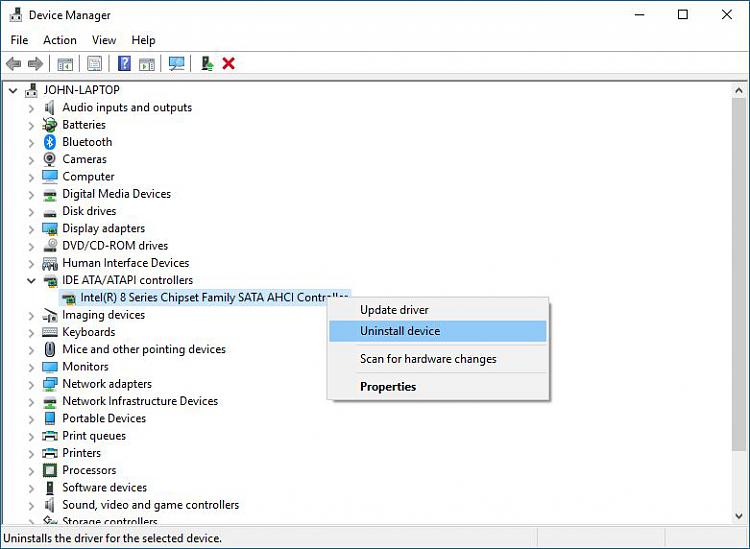Click the Update driver toolbar icon
Image resolution: width=750 pixels, height=549 pixels.
click(207, 63)
